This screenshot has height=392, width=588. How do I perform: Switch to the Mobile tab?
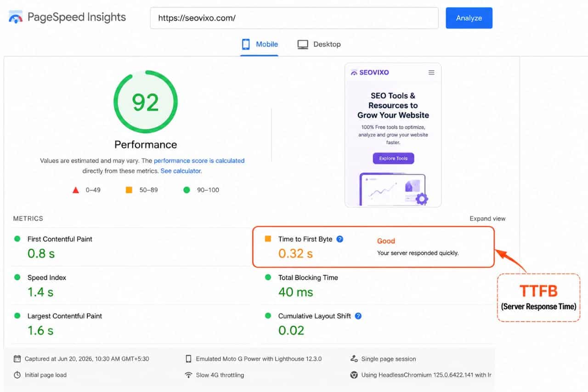pos(260,45)
